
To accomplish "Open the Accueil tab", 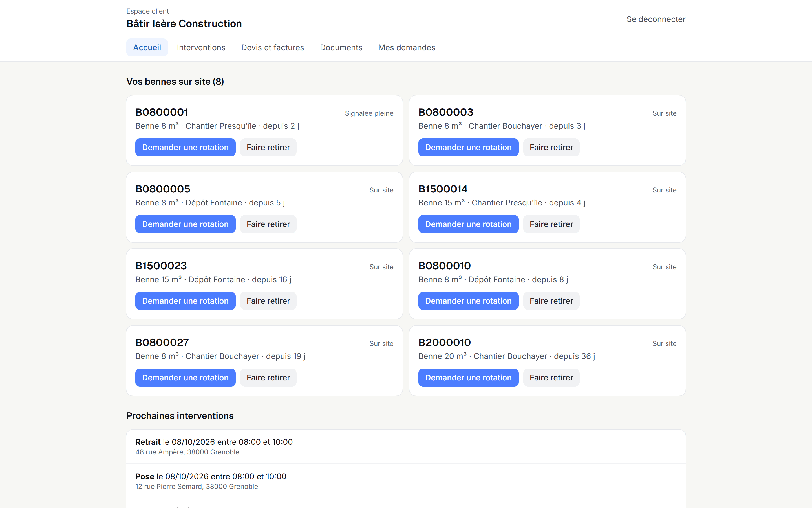I will [147, 47].
